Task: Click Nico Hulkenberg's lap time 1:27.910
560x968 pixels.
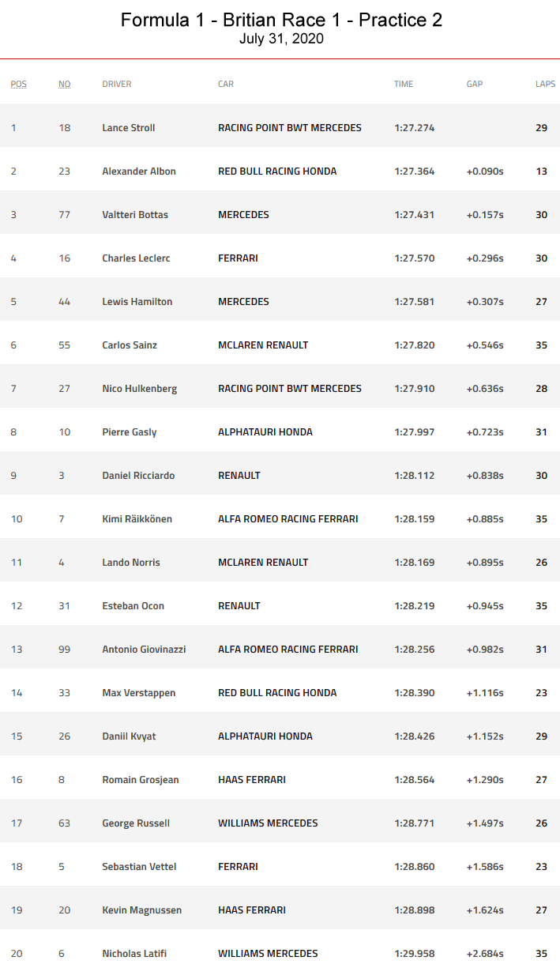Action: (x=415, y=389)
